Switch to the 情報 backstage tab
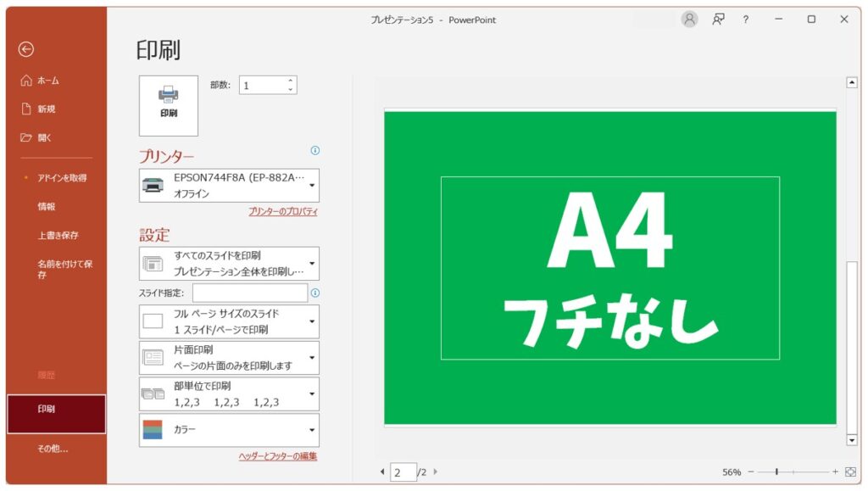The image size is (868, 491). pos(47,206)
